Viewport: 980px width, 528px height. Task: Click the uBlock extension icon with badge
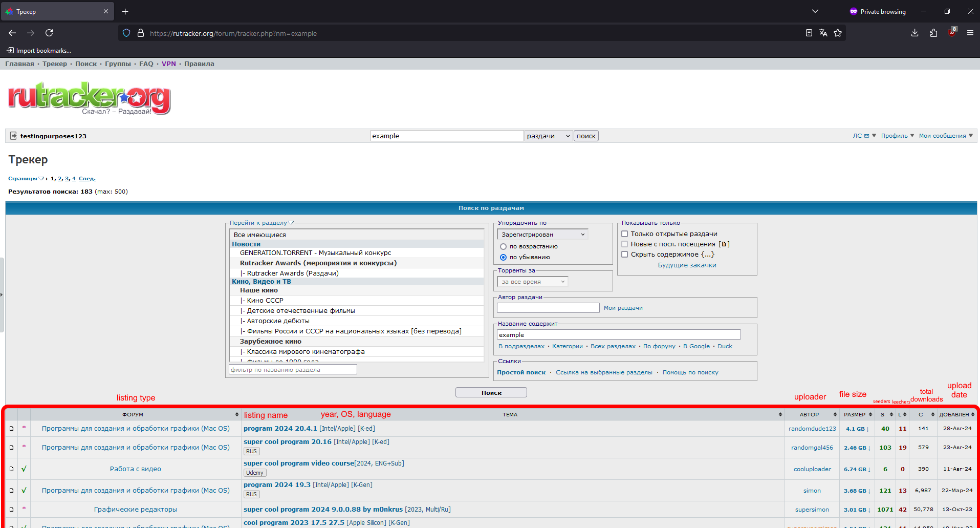click(952, 32)
